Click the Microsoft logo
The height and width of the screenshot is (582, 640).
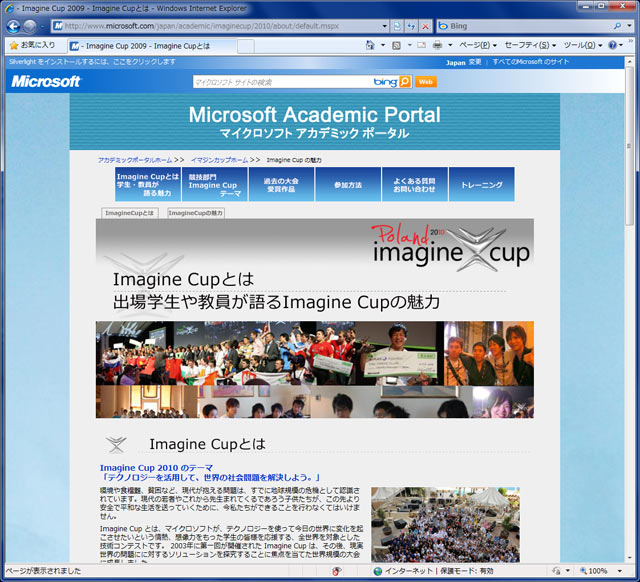pyautogui.click(x=46, y=81)
